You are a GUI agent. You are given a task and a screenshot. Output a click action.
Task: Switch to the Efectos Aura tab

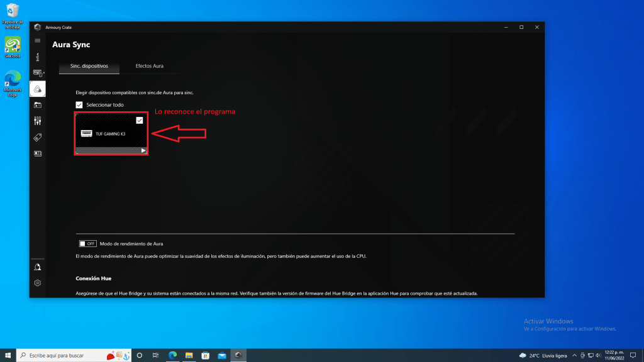point(149,65)
